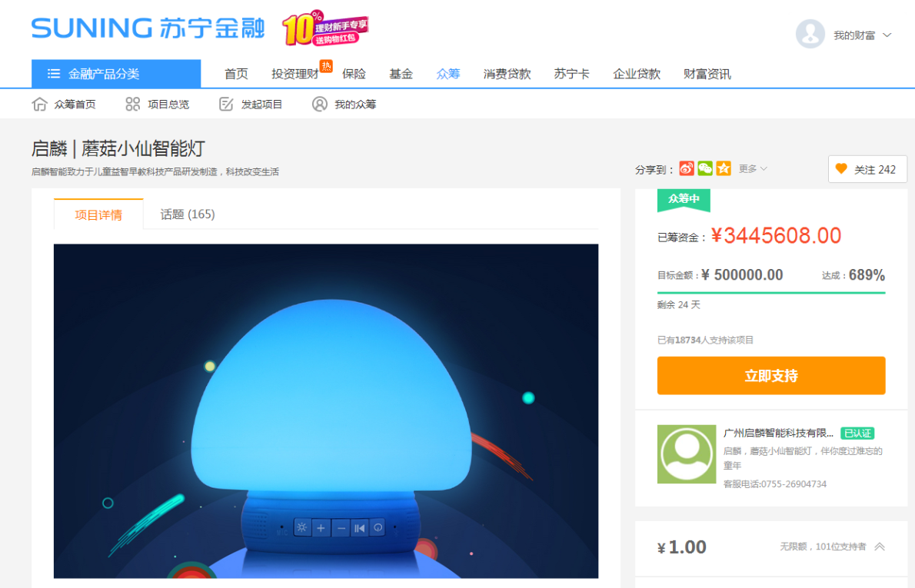Collapse the ¥1.00 reward tier chevron
The image size is (915, 588).
(880, 546)
